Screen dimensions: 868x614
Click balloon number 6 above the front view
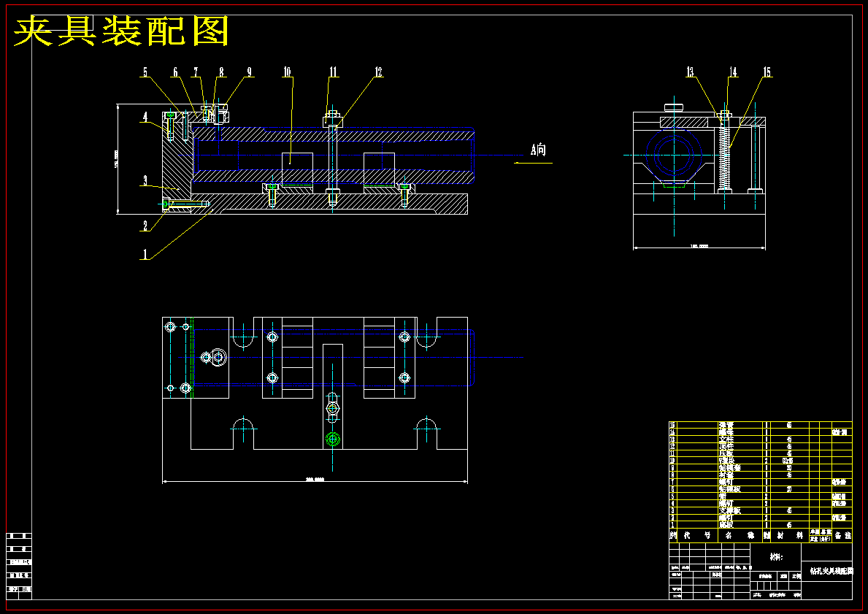[x=175, y=72]
